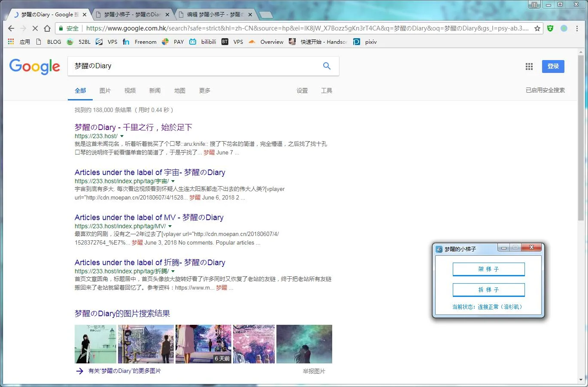Switch to the 图片 search tab

click(105, 91)
